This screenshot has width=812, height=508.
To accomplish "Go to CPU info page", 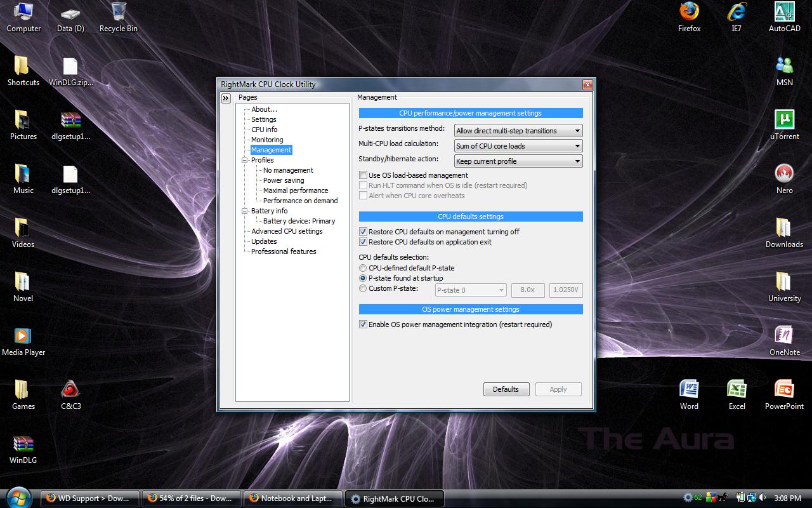I will pos(264,130).
